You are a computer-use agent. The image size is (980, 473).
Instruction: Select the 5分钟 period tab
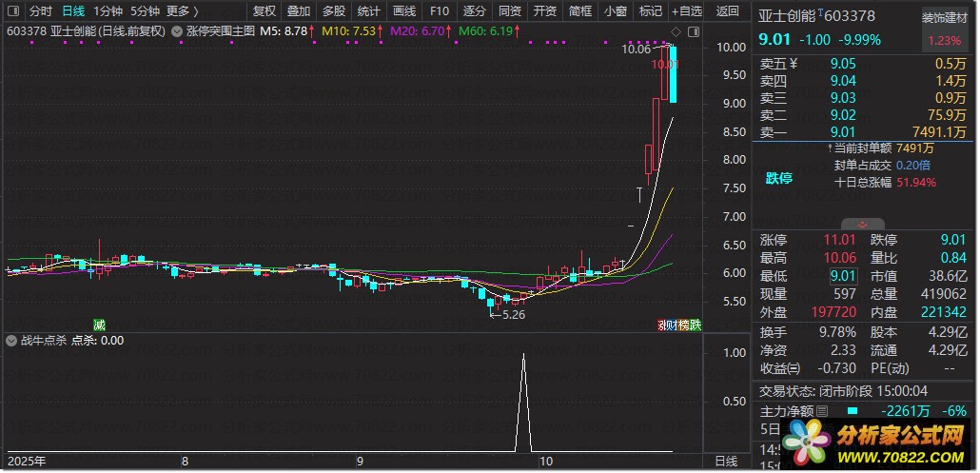tap(145, 11)
